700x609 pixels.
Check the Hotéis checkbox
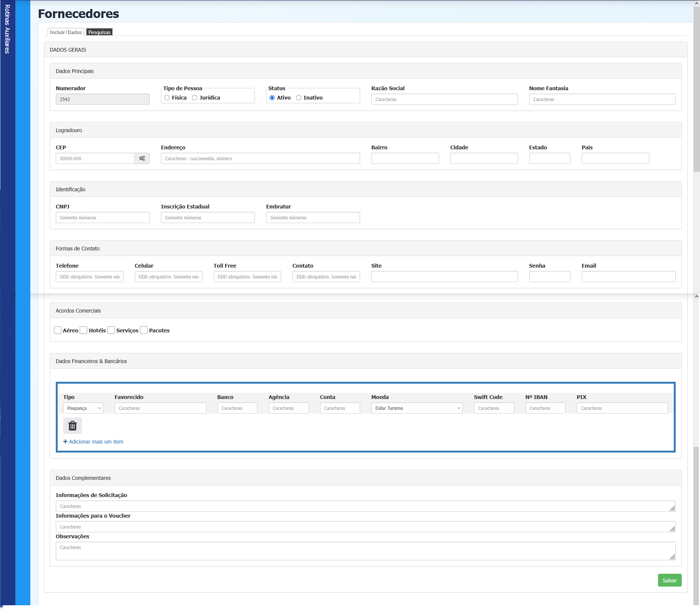[x=84, y=330]
